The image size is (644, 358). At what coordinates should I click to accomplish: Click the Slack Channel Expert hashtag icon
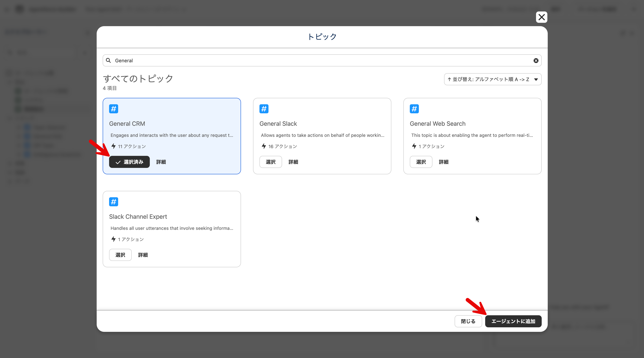tap(113, 202)
